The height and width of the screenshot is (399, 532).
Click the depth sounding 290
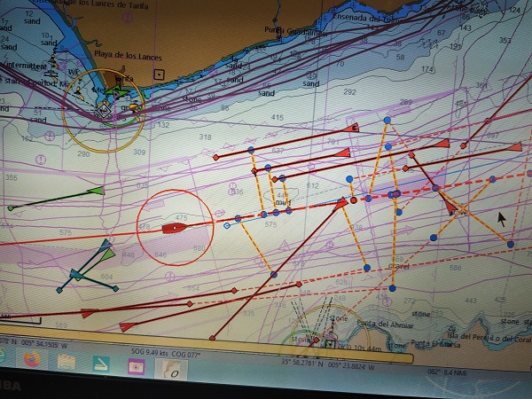pos(83,154)
